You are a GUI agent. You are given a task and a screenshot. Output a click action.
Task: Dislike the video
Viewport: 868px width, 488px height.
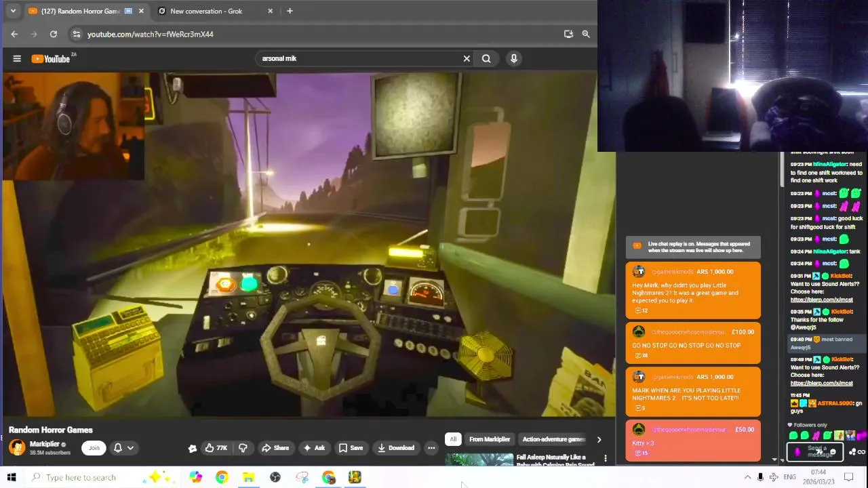tap(243, 447)
